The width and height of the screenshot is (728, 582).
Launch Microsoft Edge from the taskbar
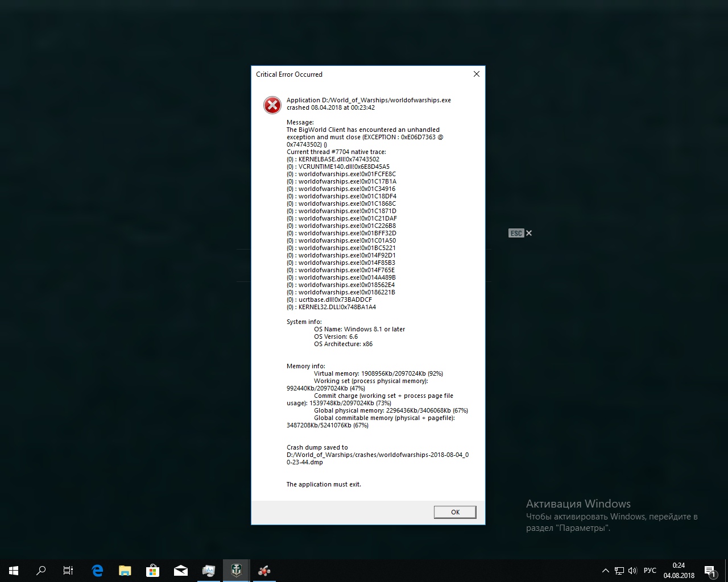(97, 571)
